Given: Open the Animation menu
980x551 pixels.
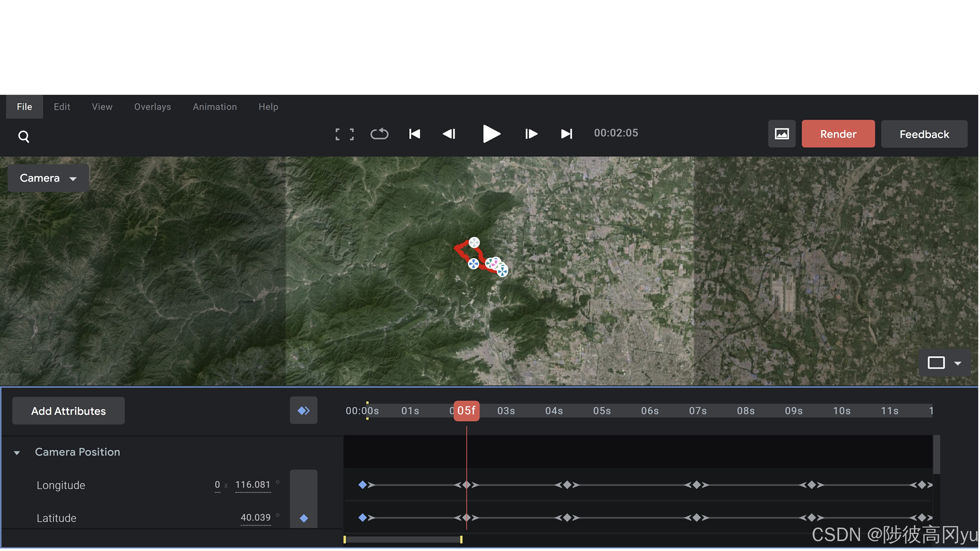Looking at the screenshot, I should coord(215,107).
